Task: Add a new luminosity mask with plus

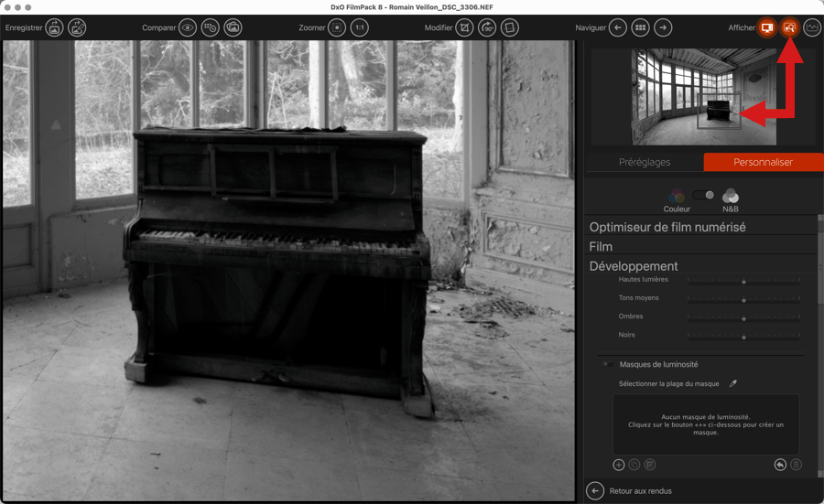Action: 619,465
